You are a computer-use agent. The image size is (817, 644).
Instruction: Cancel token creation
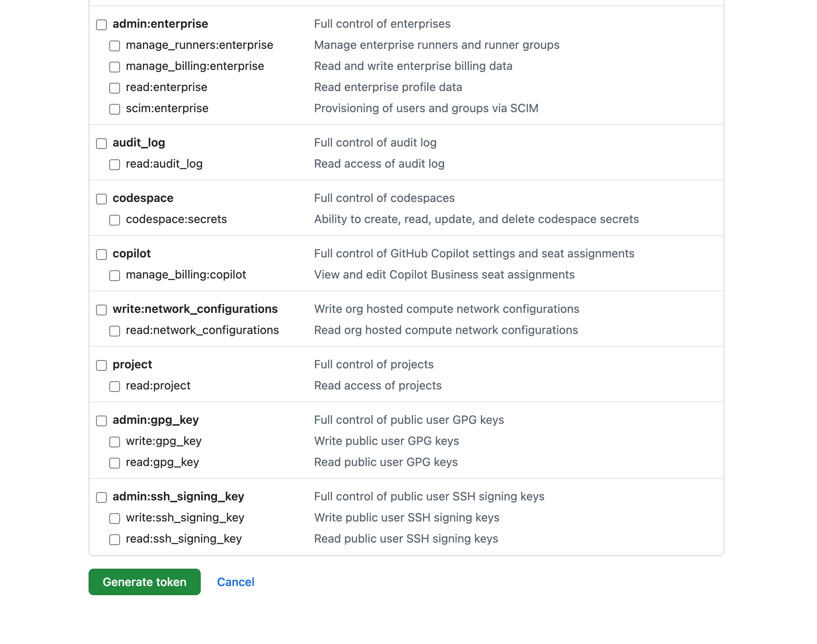click(x=235, y=582)
